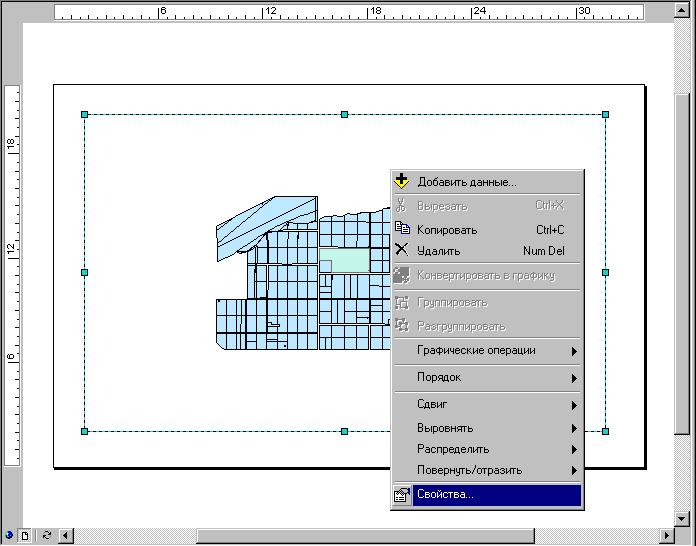Viewport: 696px width, 546px height.
Task: Click top-right selection handle of data frame
Action: (x=605, y=115)
